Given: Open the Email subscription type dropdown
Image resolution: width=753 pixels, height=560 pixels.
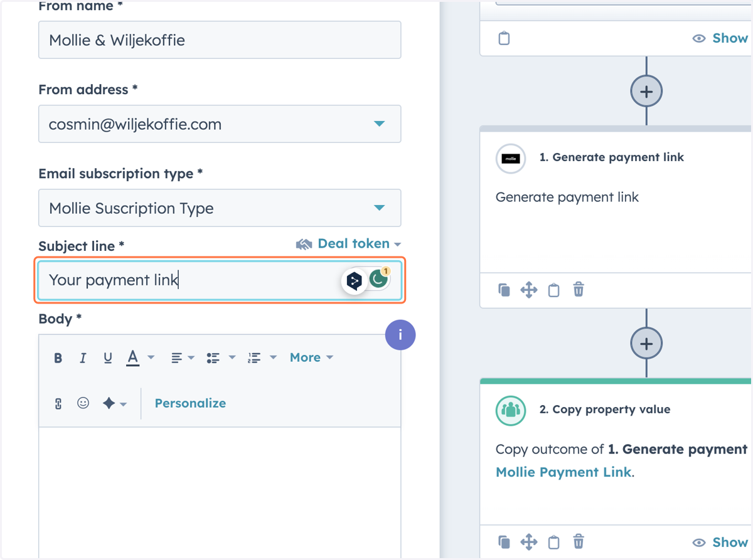Looking at the screenshot, I should 220,208.
